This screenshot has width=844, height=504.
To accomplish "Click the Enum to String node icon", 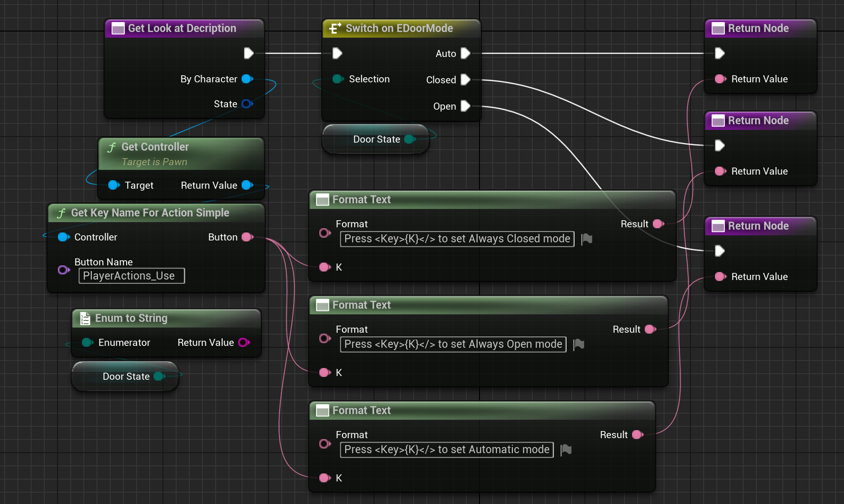I will [85, 319].
